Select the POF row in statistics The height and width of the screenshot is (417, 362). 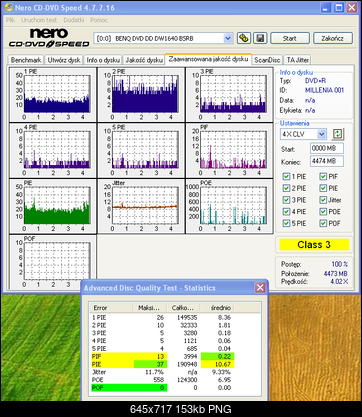point(163,388)
